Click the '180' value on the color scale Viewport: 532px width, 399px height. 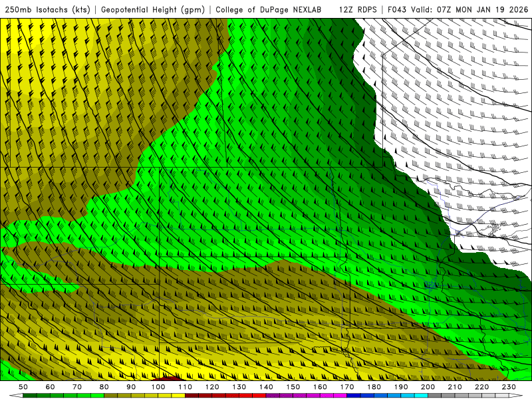(374, 387)
